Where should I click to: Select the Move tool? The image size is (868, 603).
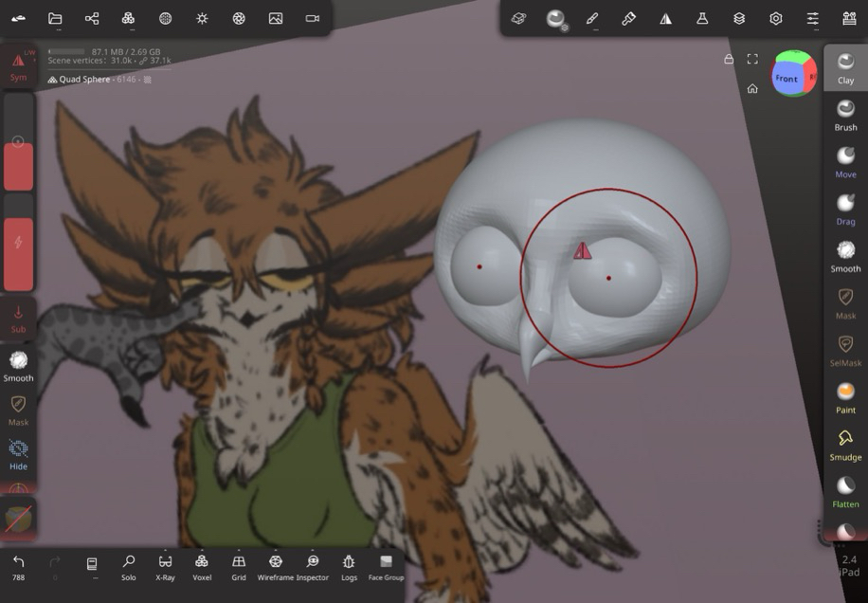pyautogui.click(x=845, y=160)
